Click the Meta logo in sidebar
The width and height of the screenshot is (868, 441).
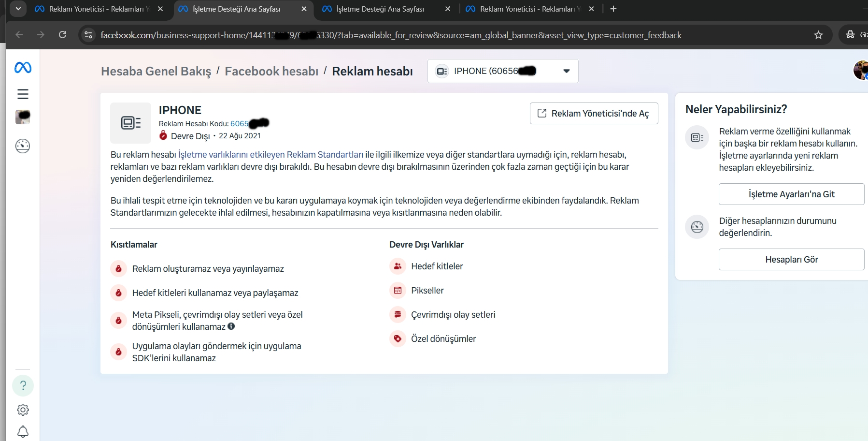coord(23,68)
